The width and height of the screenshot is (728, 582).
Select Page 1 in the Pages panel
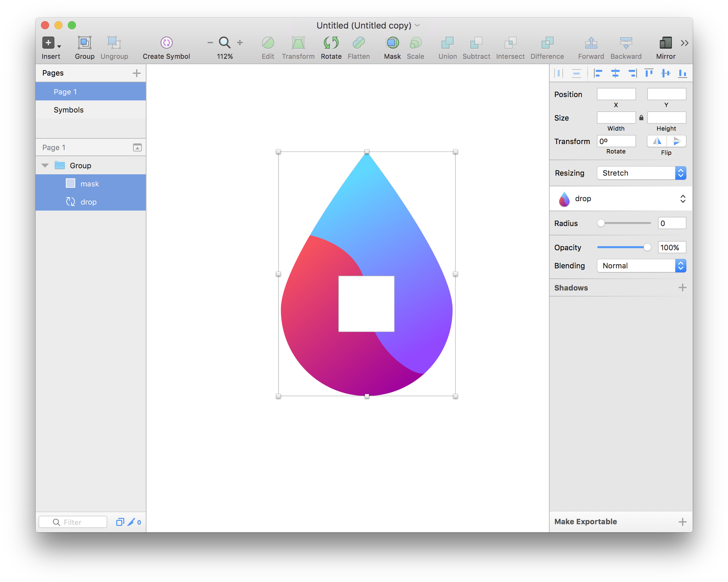coord(65,91)
